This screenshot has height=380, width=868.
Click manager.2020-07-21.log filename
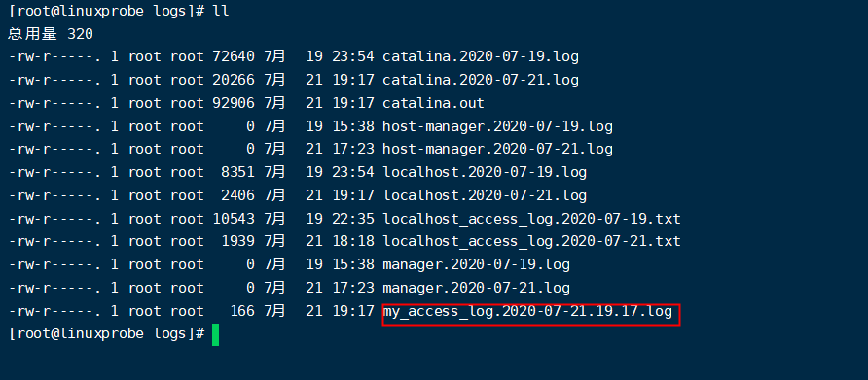[x=476, y=288]
